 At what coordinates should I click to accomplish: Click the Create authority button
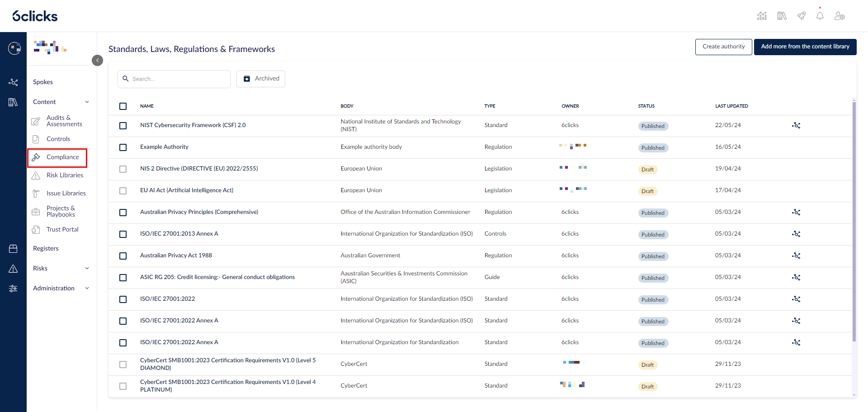coord(723,47)
